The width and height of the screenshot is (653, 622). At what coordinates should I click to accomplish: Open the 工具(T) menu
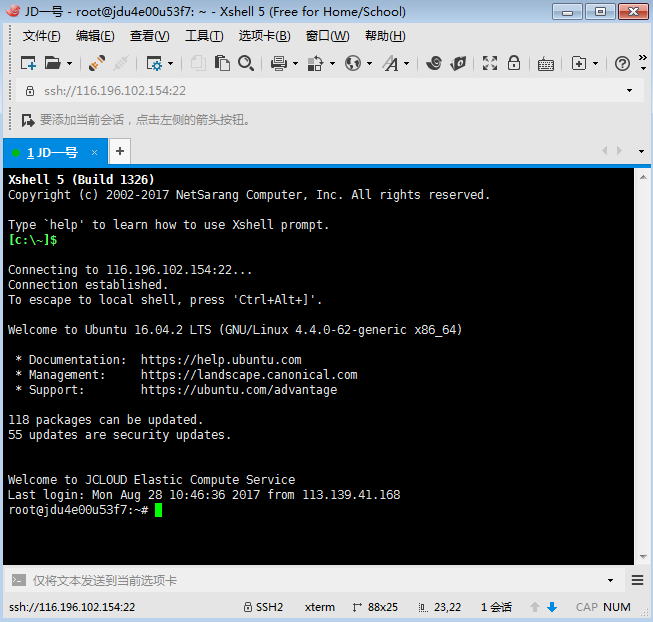[204, 36]
